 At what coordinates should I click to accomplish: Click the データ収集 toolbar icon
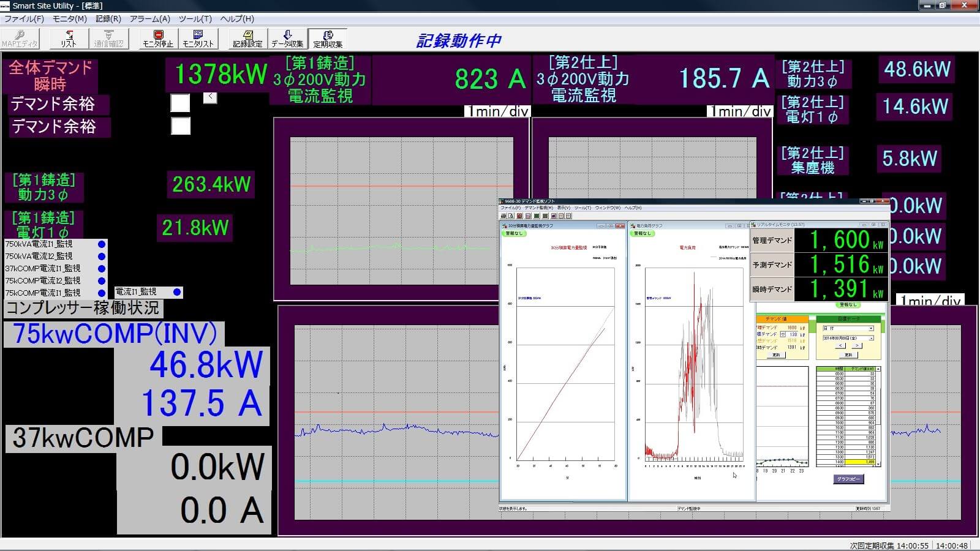point(287,39)
